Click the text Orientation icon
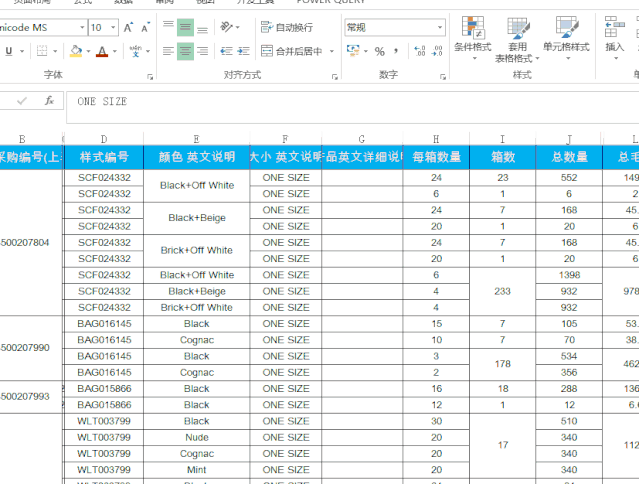Image resolution: width=639 pixels, height=484 pixels. pos(226,27)
